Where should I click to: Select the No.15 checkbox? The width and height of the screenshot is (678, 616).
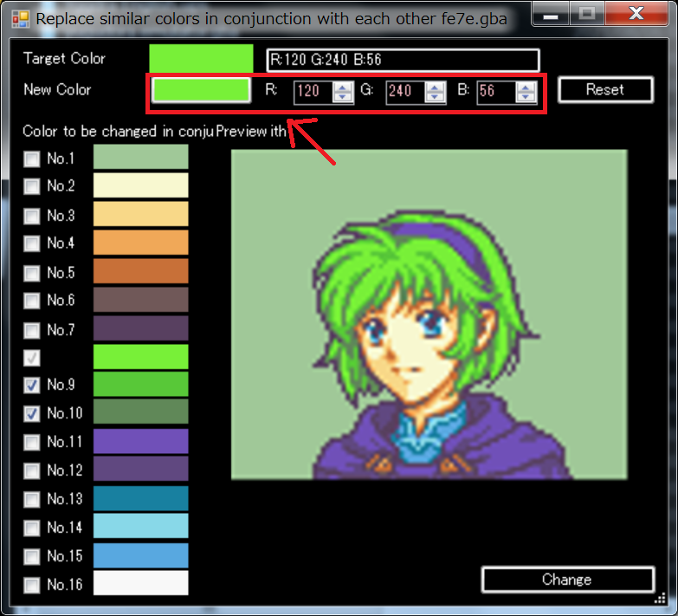pos(31,556)
